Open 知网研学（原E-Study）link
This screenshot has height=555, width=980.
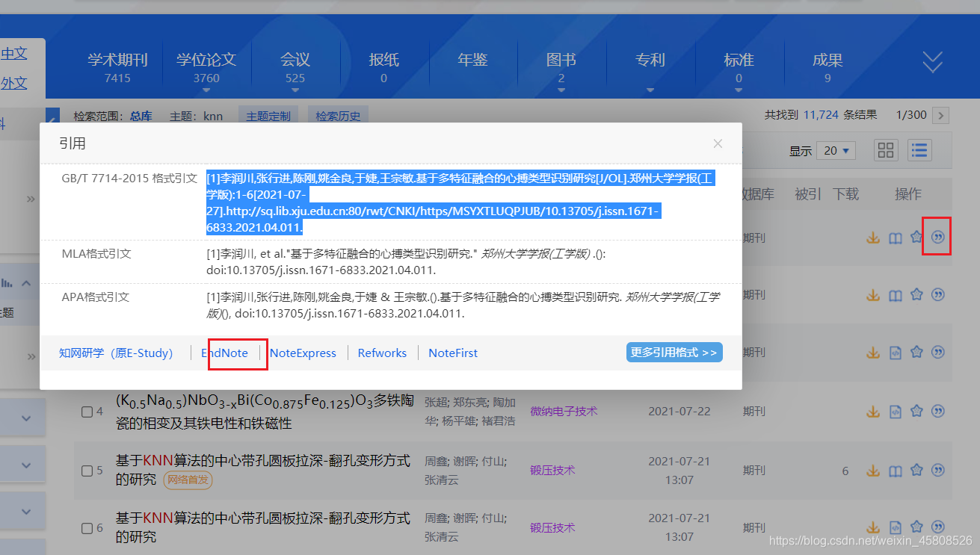(116, 353)
